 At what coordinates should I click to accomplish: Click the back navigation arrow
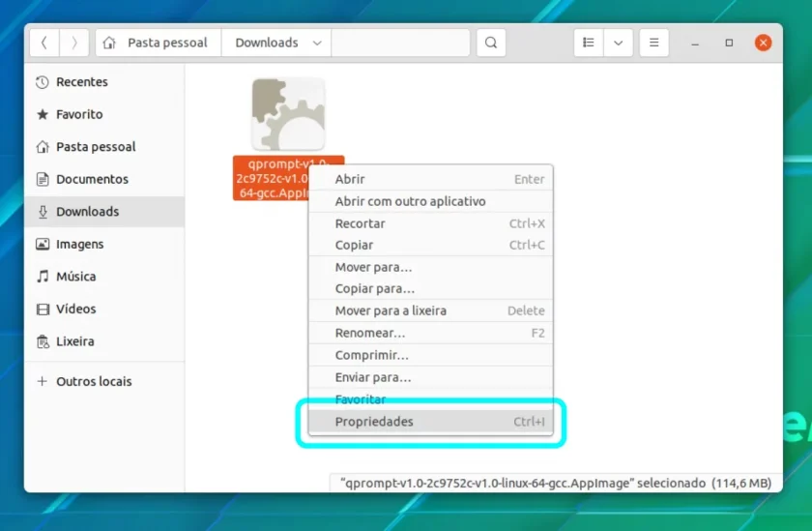pos(44,43)
